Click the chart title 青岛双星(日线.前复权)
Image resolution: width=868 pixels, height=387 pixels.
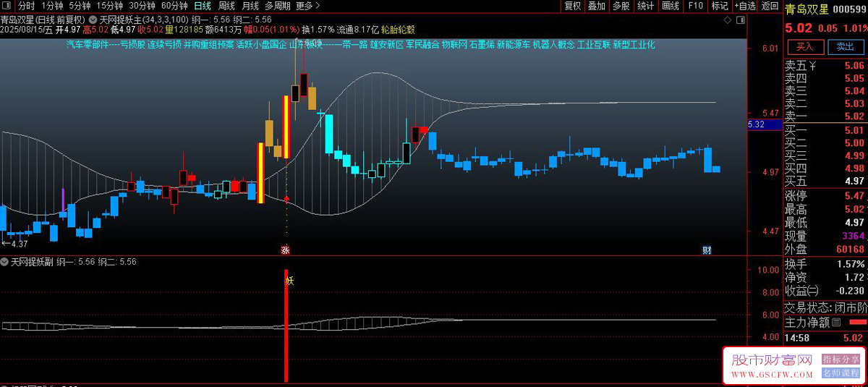43,20
